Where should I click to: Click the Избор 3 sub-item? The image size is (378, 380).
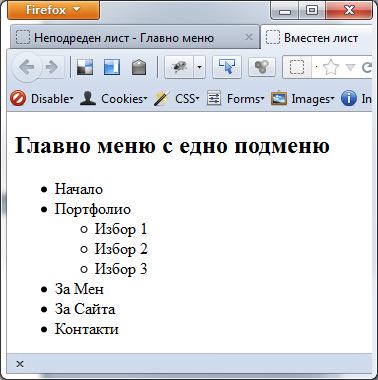click(x=121, y=269)
